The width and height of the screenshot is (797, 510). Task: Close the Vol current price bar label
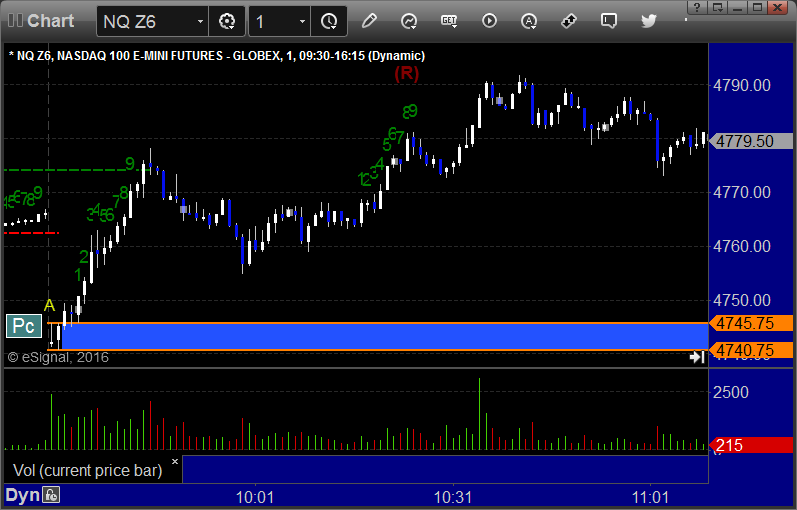coord(175,462)
